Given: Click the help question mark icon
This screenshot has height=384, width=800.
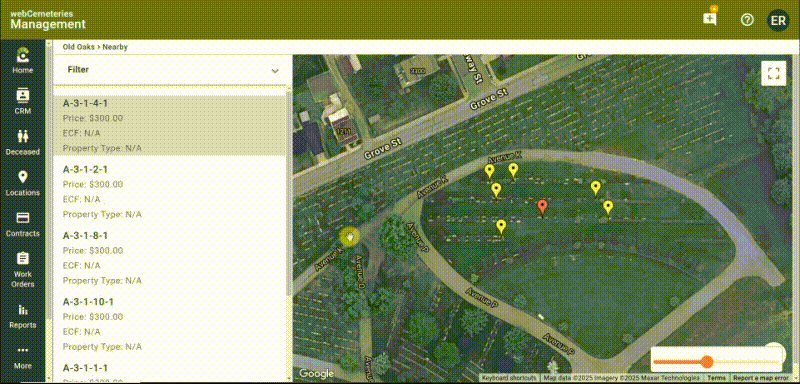Looking at the screenshot, I should coord(747,20).
